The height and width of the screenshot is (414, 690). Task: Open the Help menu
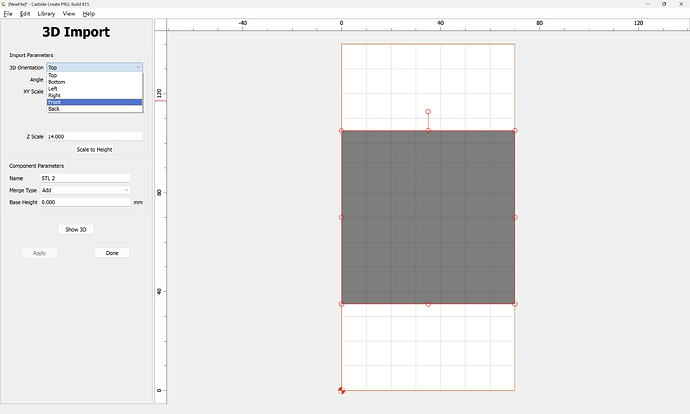point(88,14)
